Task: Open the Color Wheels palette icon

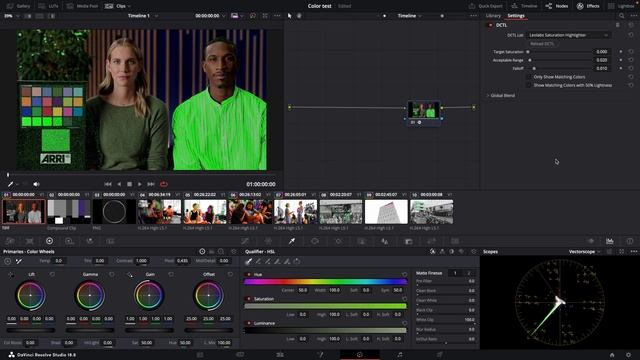Action: click(x=49, y=241)
